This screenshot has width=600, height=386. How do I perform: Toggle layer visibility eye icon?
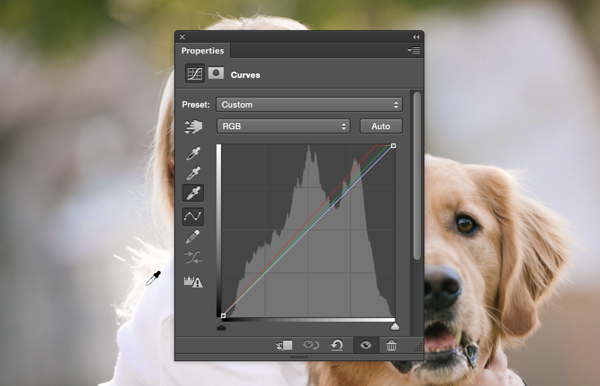click(365, 345)
